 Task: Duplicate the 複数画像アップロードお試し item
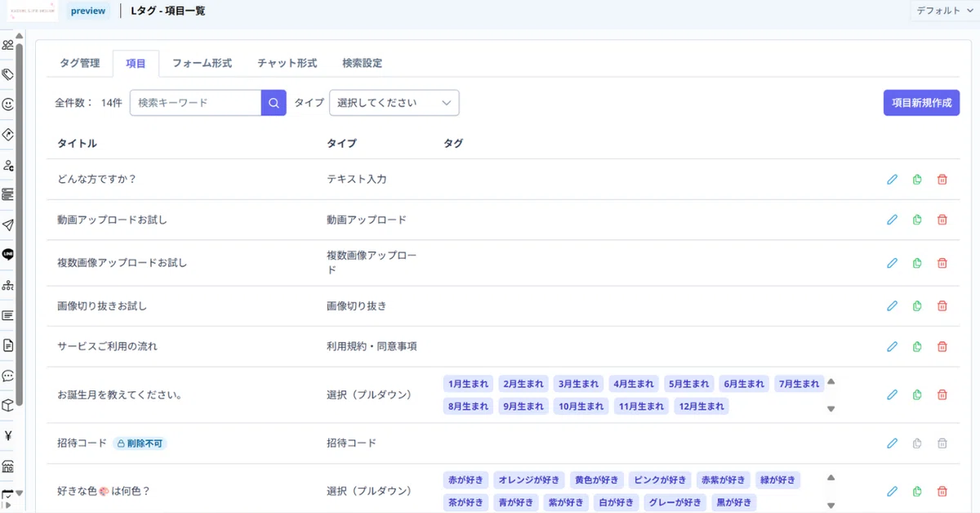pos(917,263)
